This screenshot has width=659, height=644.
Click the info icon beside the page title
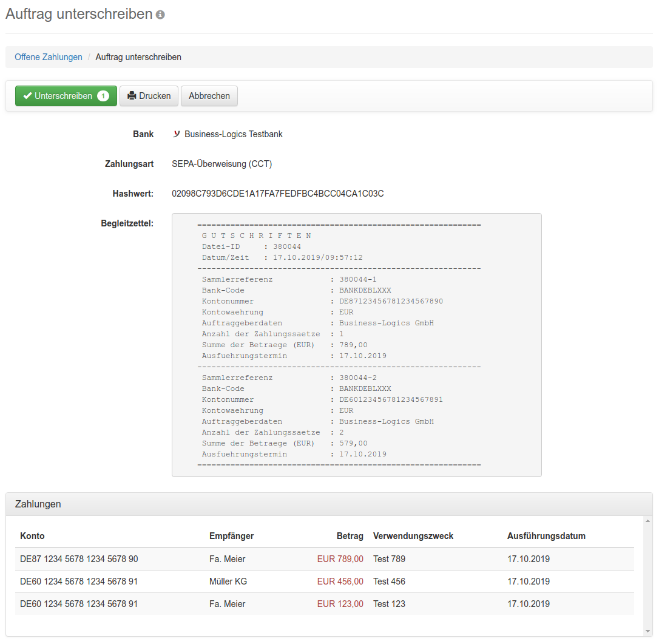(160, 15)
